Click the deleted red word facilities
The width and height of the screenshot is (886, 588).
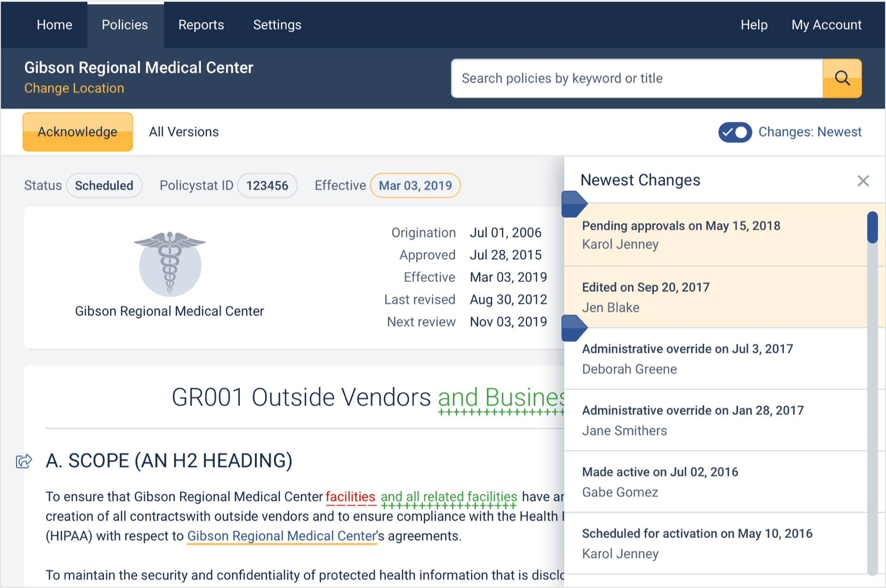coord(350,497)
